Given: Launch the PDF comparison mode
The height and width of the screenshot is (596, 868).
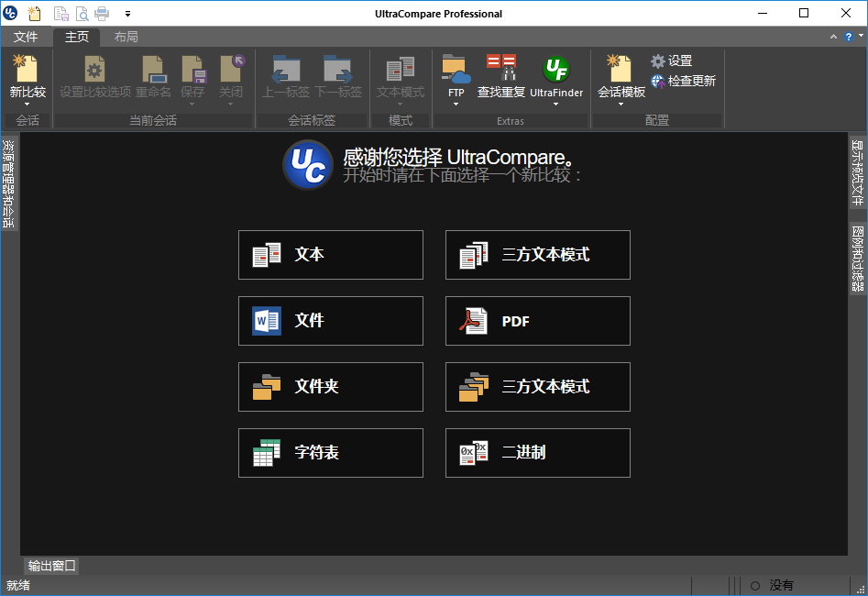Looking at the screenshot, I should tap(537, 321).
